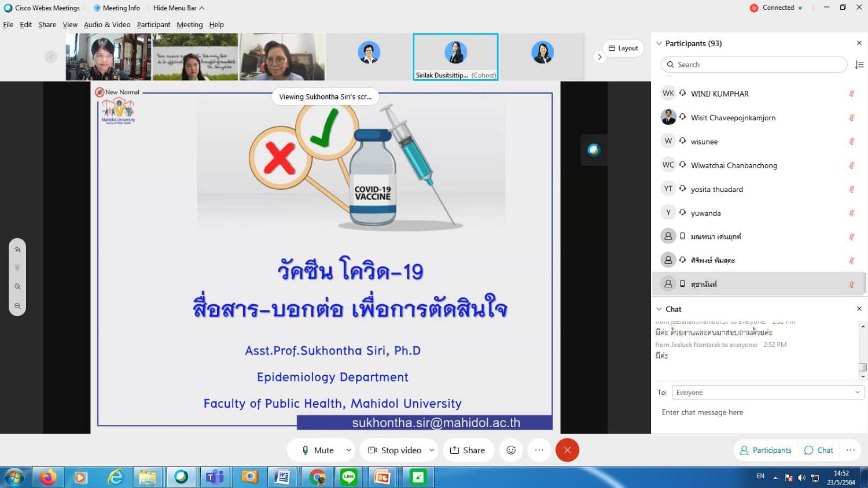The height and width of the screenshot is (488, 868).
Task: Click zoom out on shared screen
Action: point(17,306)
